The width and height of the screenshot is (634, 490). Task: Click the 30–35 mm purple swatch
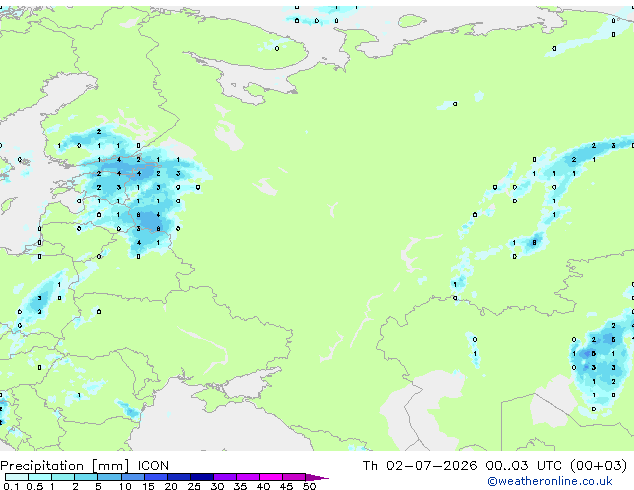click(225, 477)
